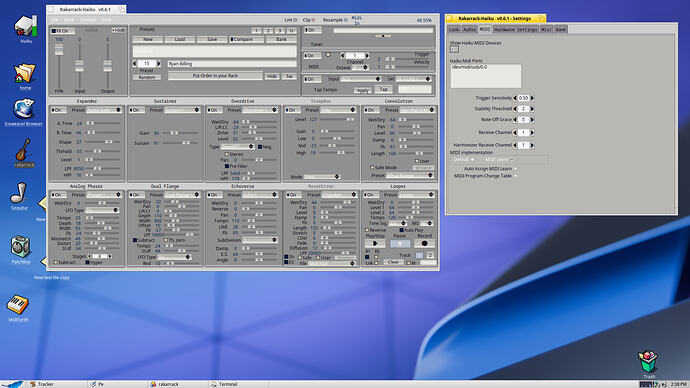
Task: Switch to the Bank settings tab
Action: click(x=561, y=29)
